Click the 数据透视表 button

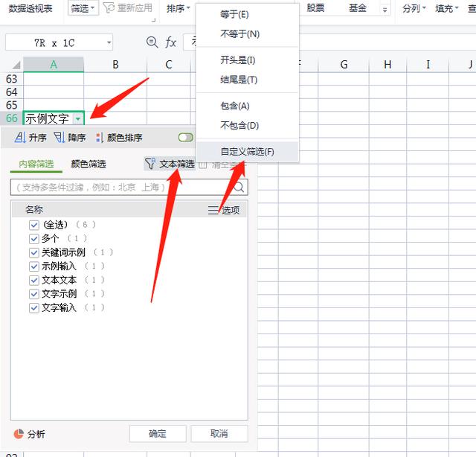coord(30,8)
